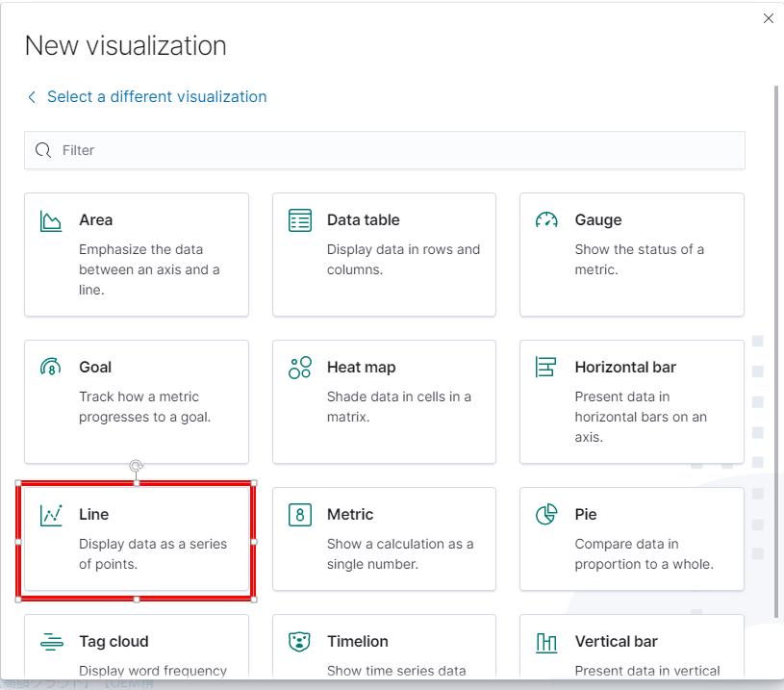Click the Line chart icon
This screenshot has width=784, height=690.
coord(51,516)
